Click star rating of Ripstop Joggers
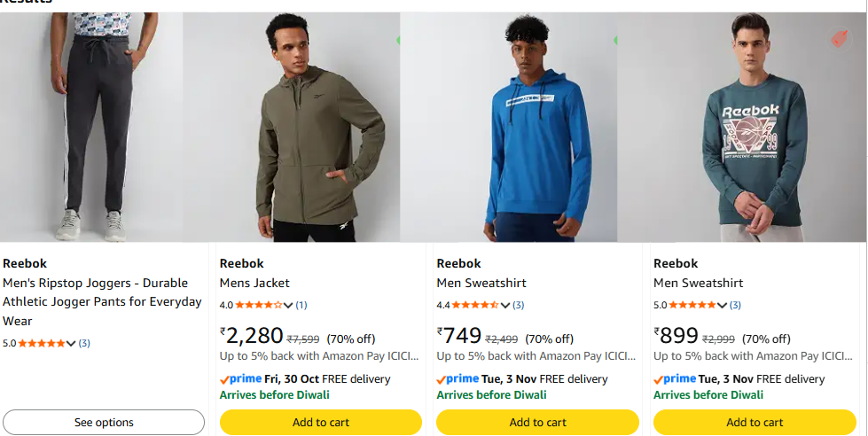868x436 pixels. click(x=42, y=343)
